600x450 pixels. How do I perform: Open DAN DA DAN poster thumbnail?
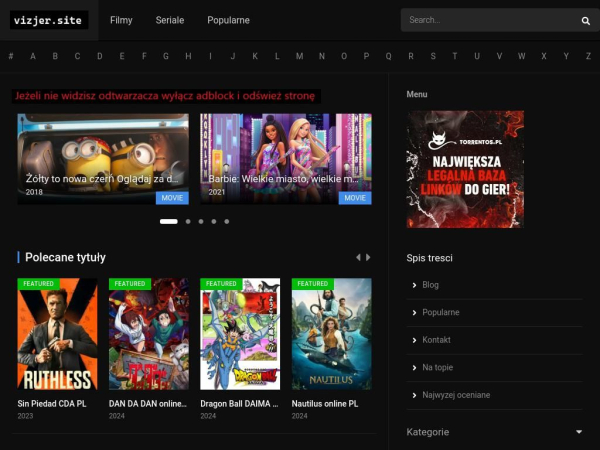point(148,334)
